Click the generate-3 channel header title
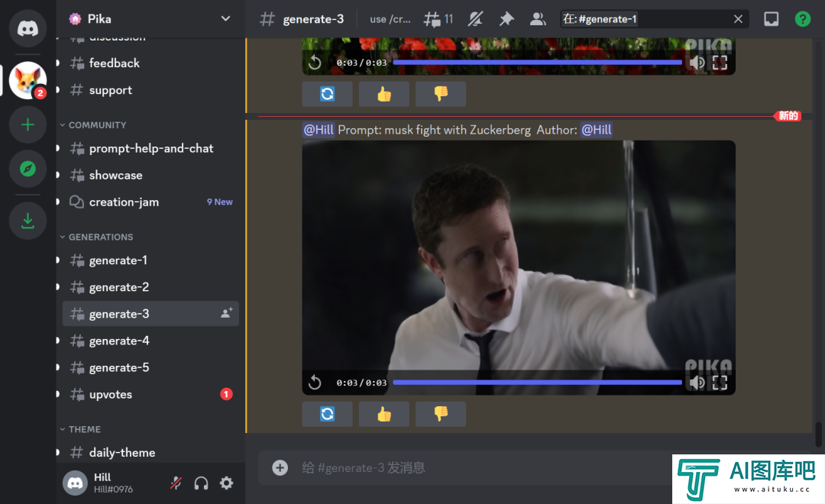 click(313, 19)
